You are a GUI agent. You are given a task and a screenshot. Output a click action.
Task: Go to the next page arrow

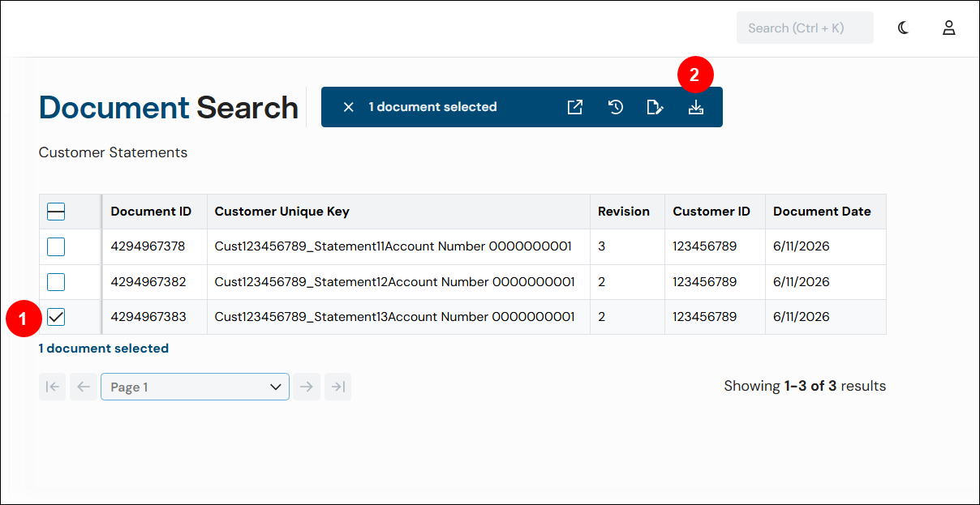(307, 387)
